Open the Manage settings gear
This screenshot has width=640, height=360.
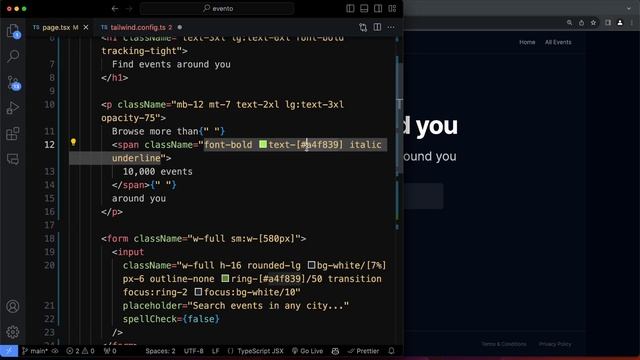click(13, 332)
